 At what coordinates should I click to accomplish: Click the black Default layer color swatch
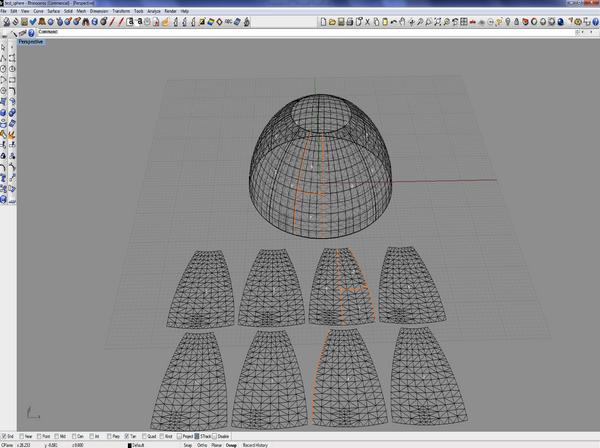[x=130, y=444]
